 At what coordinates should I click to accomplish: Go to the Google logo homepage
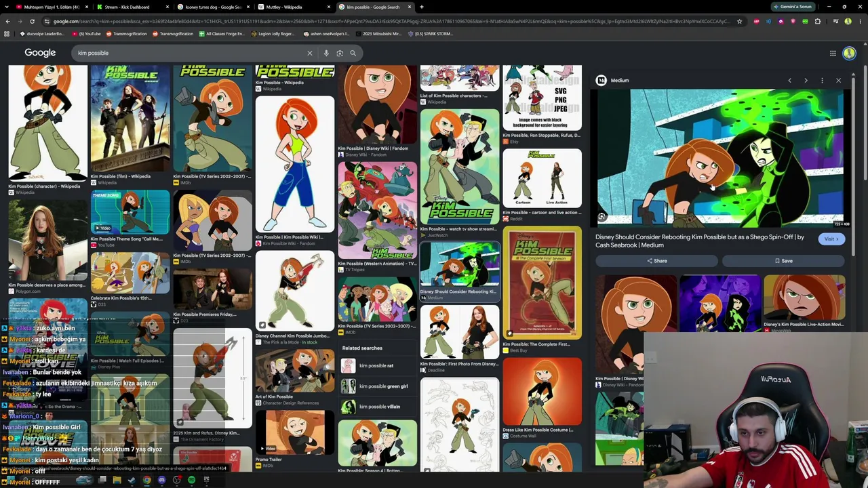tap(40, 53)
